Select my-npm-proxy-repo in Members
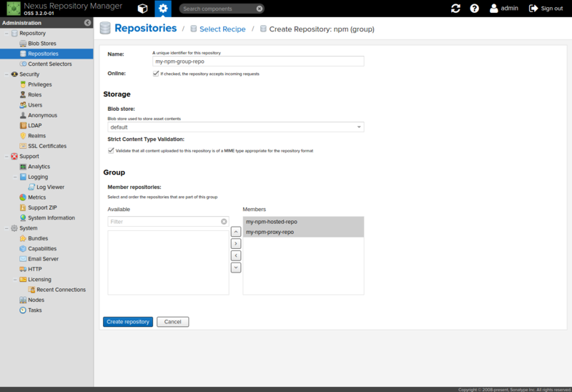The width and height of the screenshot is (572, 392). coord(303,232)
